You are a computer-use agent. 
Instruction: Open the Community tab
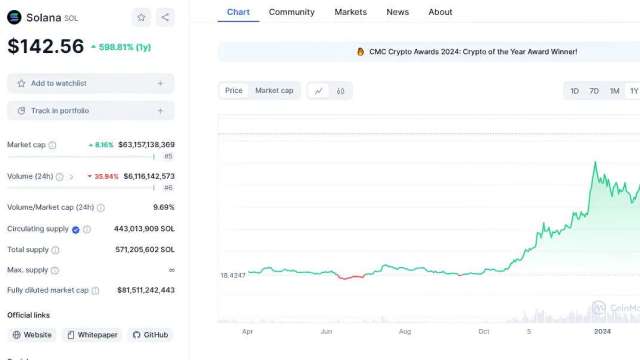coord(291,12)
